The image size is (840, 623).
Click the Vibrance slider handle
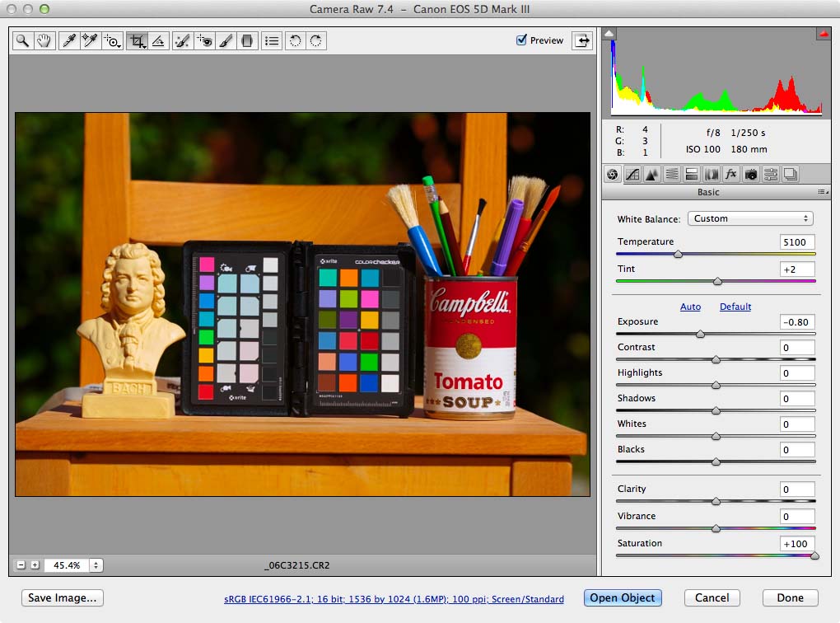(716, 528)
